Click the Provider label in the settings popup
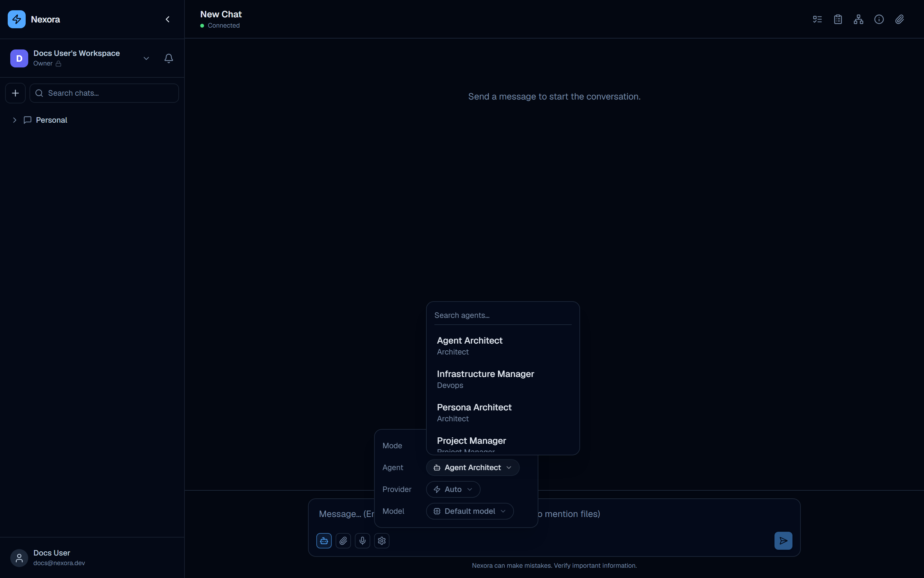 (x=397, y=489)
